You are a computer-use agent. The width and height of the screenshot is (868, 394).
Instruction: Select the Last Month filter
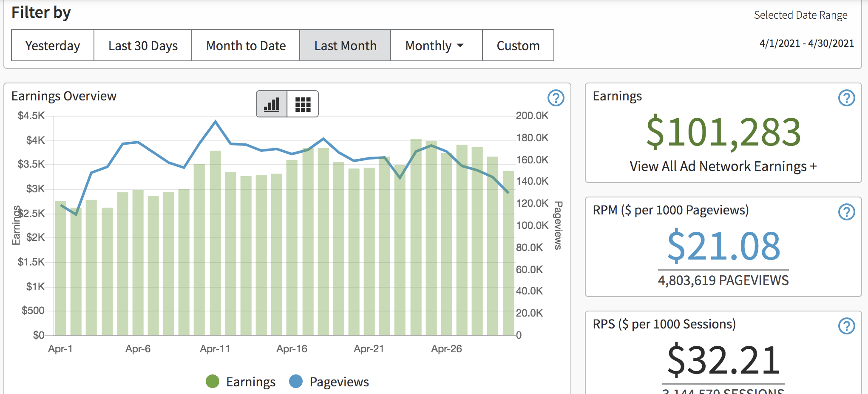click(345, 46)
